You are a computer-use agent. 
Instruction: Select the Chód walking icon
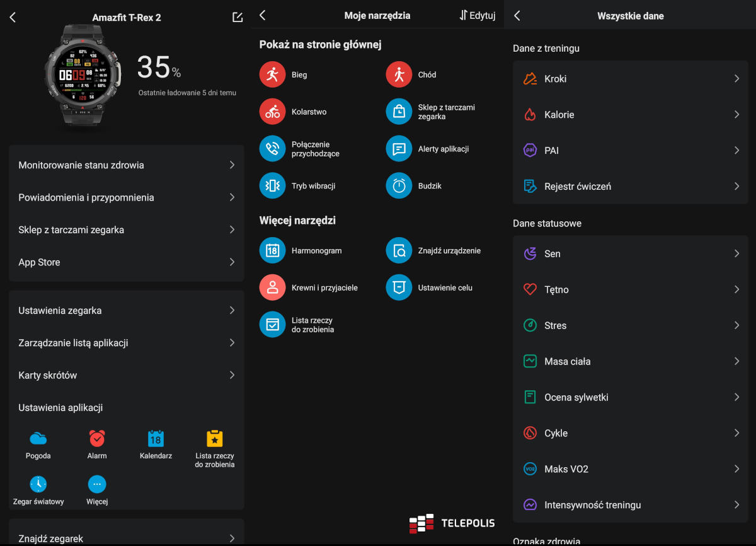pyautogui.click(x=399, y=75)
